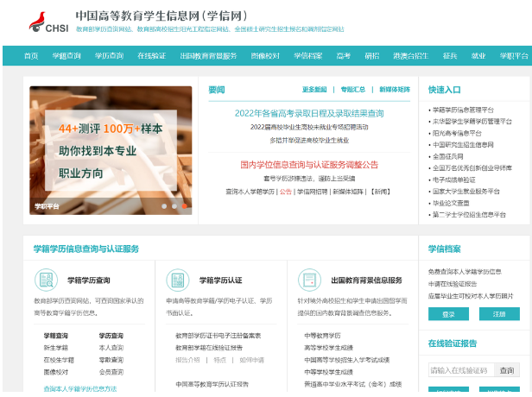Select second carousel dot on banner
The image size is (532, 397).
pyautogui.click(x=174, y=206)
